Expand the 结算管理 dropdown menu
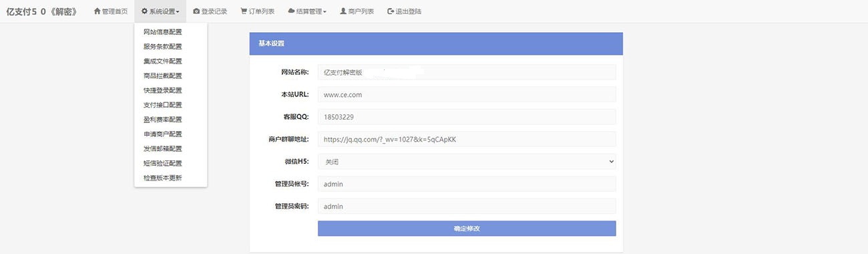Image resolution: width=868 pixels, height=254 pixels. 307,11
